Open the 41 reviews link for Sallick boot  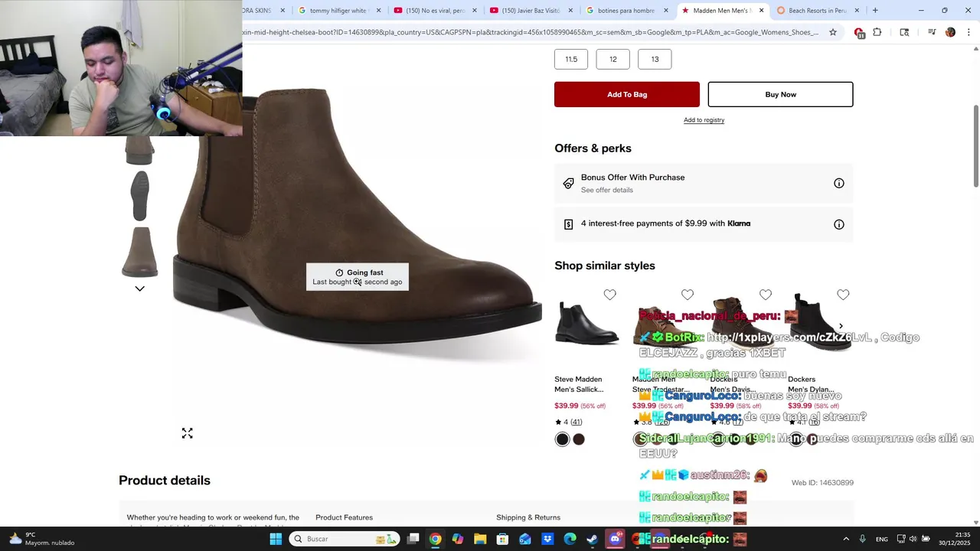[576, 422]
